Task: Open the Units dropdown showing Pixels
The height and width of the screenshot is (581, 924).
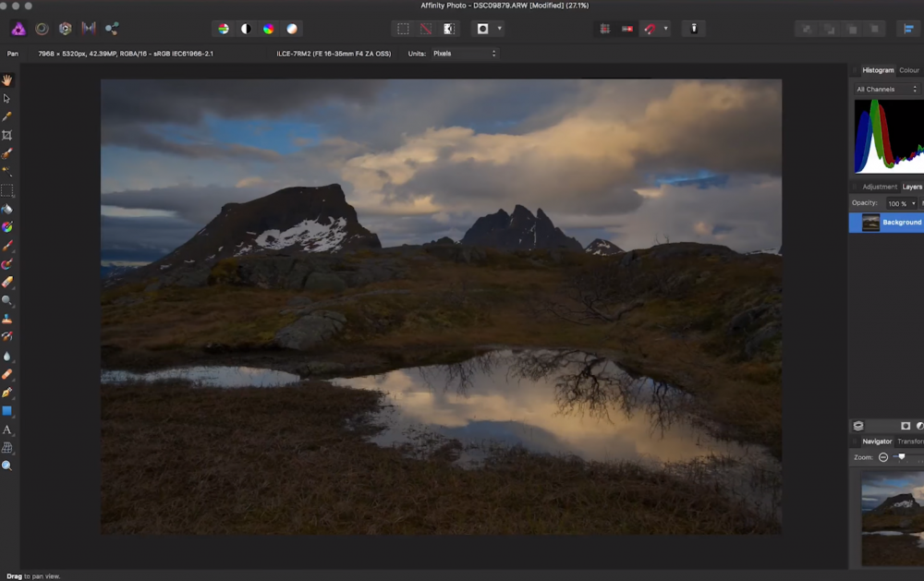Action: 467,53
